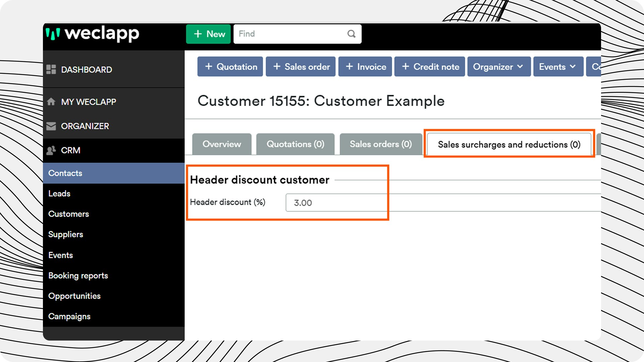Click the Customer 15155 title
The width and height of the screenshot is (644, 362).
(x=321, y=101)
